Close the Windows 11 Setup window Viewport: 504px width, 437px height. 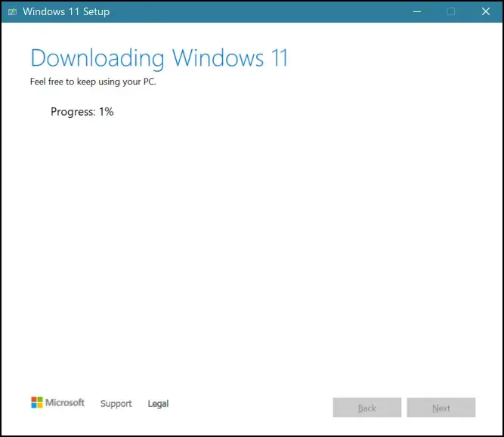pyautogui.click(x=486, y=11)
